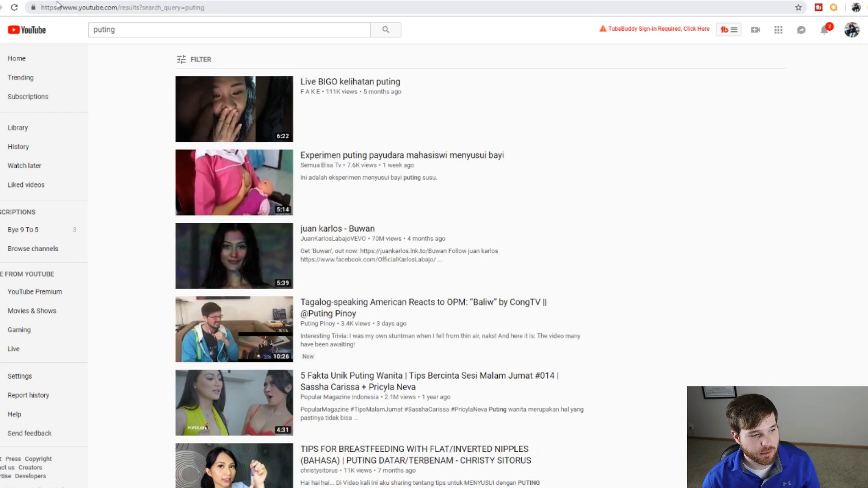Click title 'Experimen puting payudara mahasiswi menyusui bayi'
This screenshot has height=488, width=868.
pos(402,155)
